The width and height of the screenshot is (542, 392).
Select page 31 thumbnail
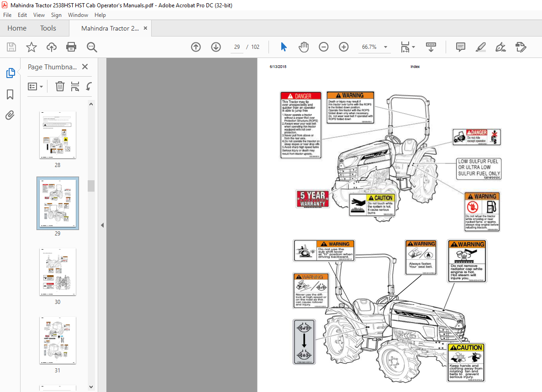58,340
